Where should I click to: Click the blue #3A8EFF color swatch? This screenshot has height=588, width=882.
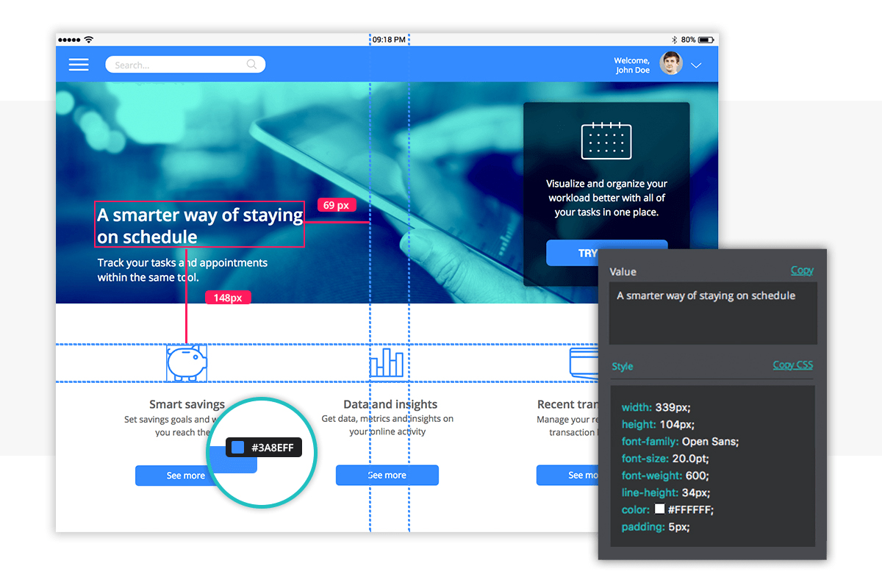coord(238,448)
